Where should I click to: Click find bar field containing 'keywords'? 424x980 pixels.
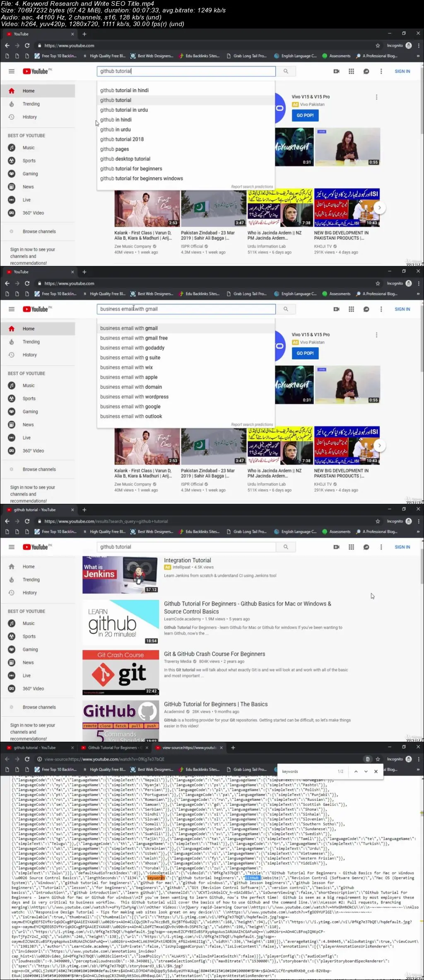point(306,772)
